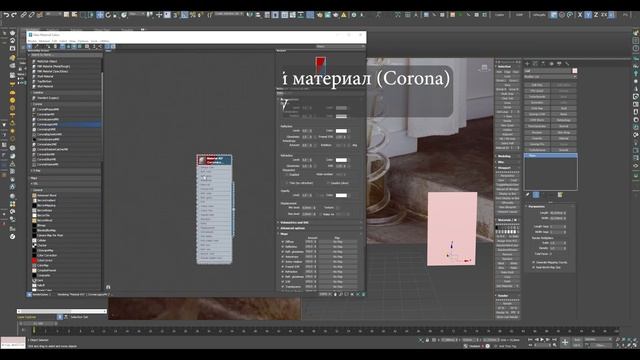Open the Edit menu in Slate Material Editor
This screenshot has height=360, width=640.
point(54,41)
